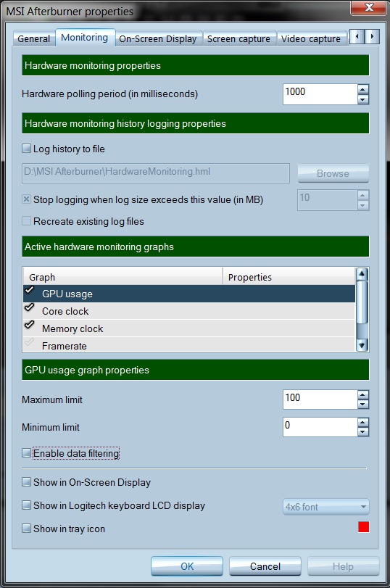390x588 pixels.
Task: Enable Show in On-Screen Display
Action: [26, 482]
